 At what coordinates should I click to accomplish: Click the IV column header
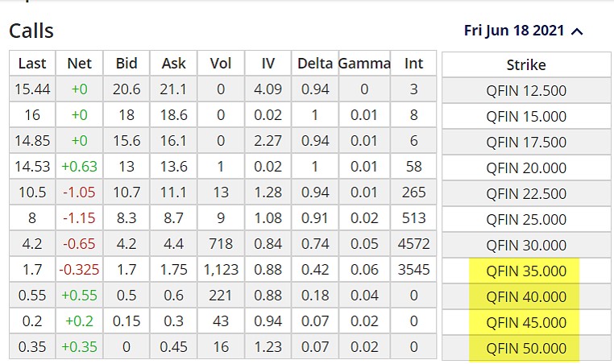point(269,64)
